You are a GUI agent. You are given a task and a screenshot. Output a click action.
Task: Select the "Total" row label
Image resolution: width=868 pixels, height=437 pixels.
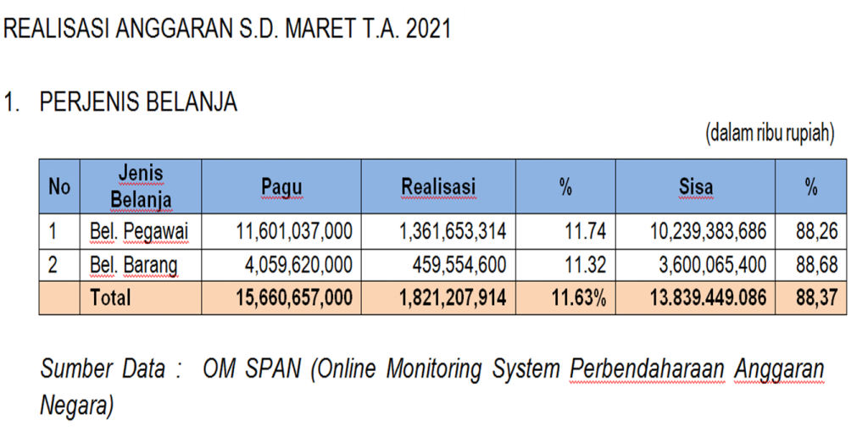(x=110, y=298)
